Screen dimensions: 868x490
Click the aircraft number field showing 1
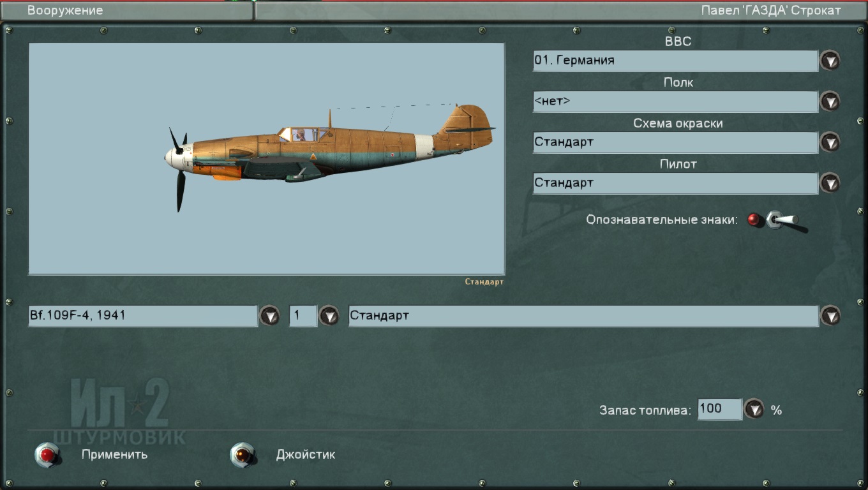click(303, 316)
